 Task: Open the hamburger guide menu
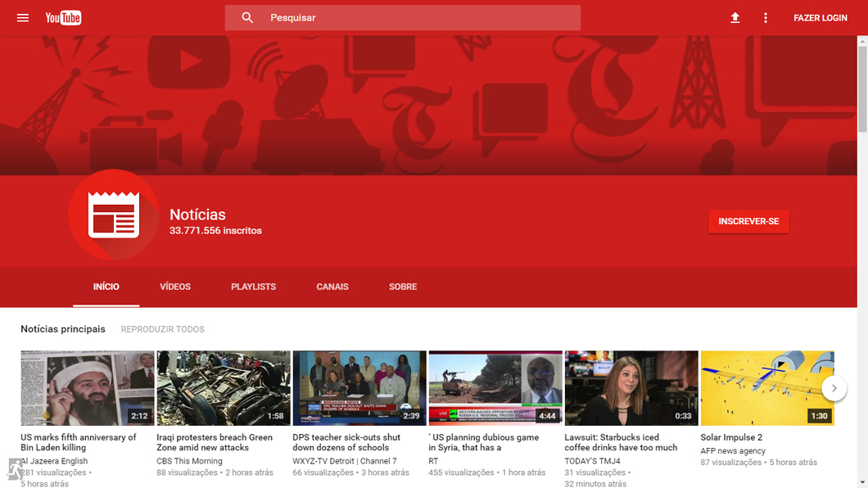tap(23, 18)
